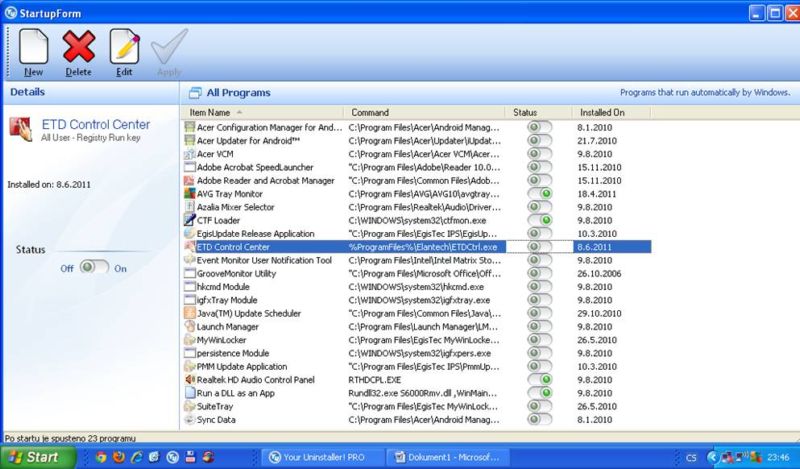The width and height of the screenshot is (800, 469).
Task: Select the igfxTray Module row
Action: tap(416, 300)
